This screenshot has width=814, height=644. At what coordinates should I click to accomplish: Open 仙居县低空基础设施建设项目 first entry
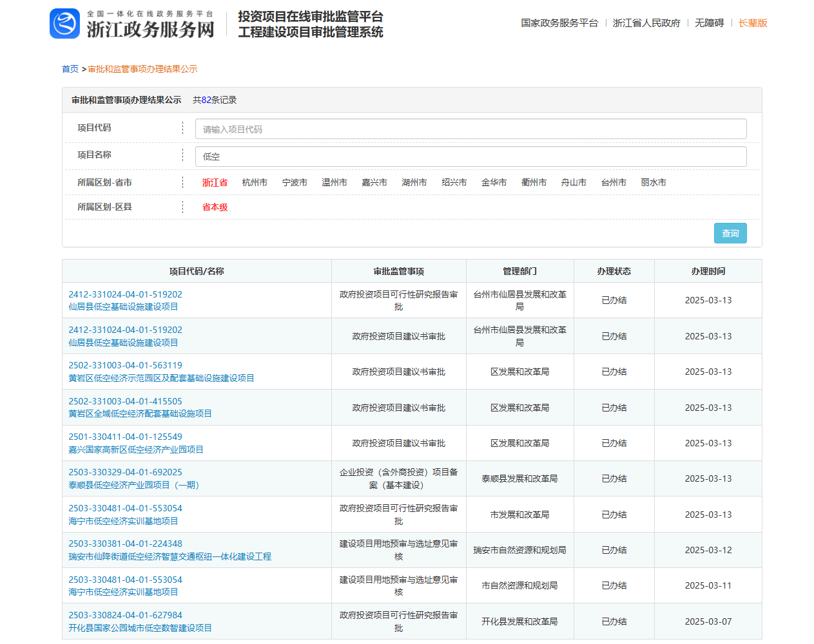point(123,307)
